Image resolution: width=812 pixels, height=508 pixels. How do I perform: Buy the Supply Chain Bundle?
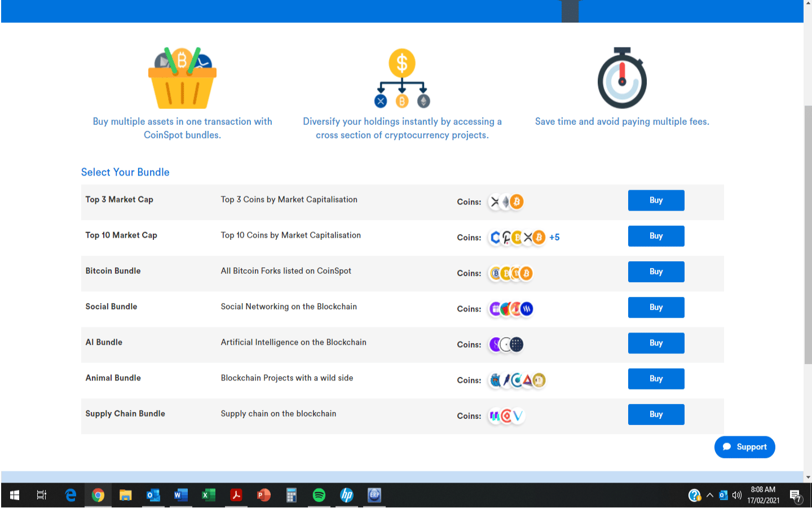pos(656,414)
